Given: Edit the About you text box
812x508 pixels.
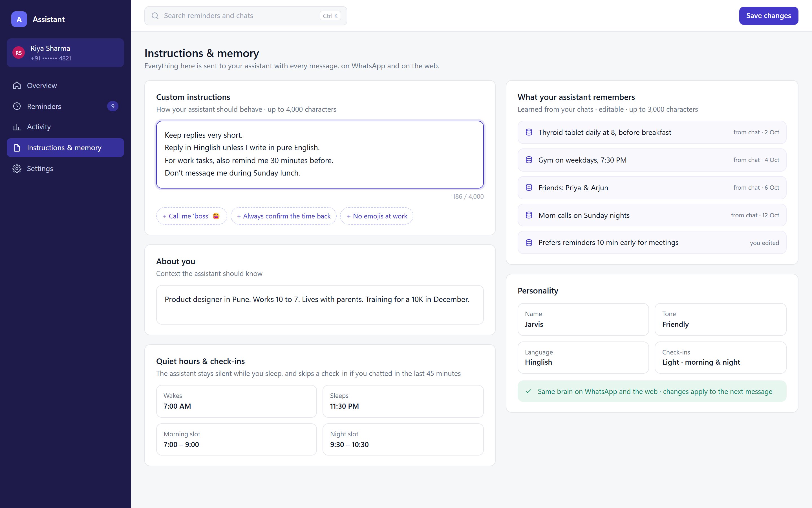Looking at the screenshot, I should click(320, 305).
